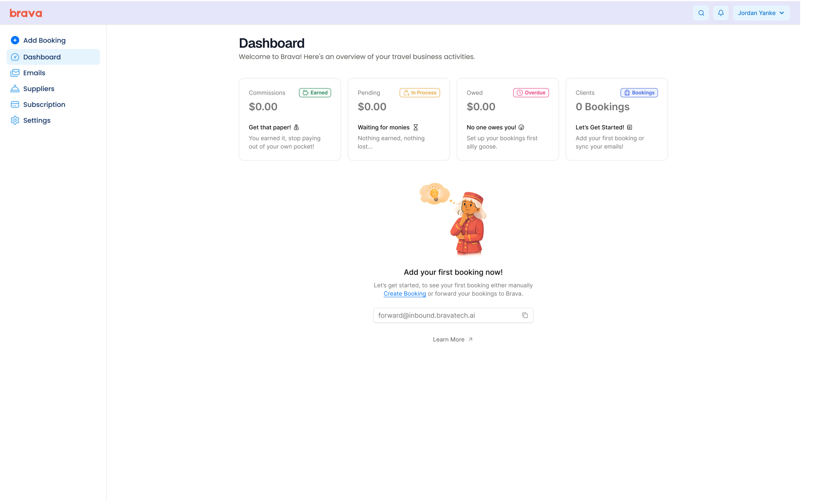The width and height of the screenshot is (813, 504).
Task: Expand the Jordan Yanke user dropdown
Action: (x=761, y=13)
